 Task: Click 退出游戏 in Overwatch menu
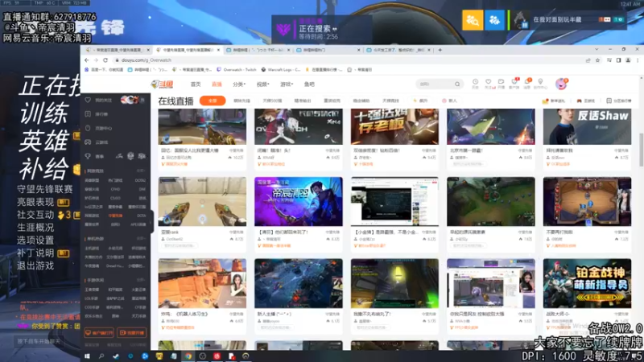coord(35,265)
